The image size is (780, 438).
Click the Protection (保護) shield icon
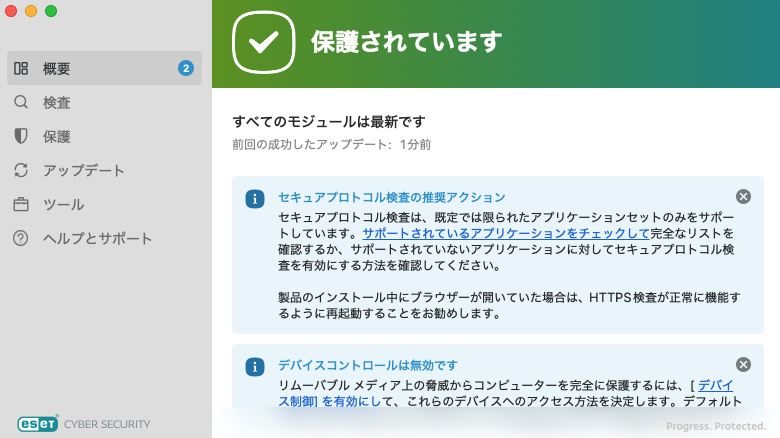pyautogui.click(x=20, y=136)
